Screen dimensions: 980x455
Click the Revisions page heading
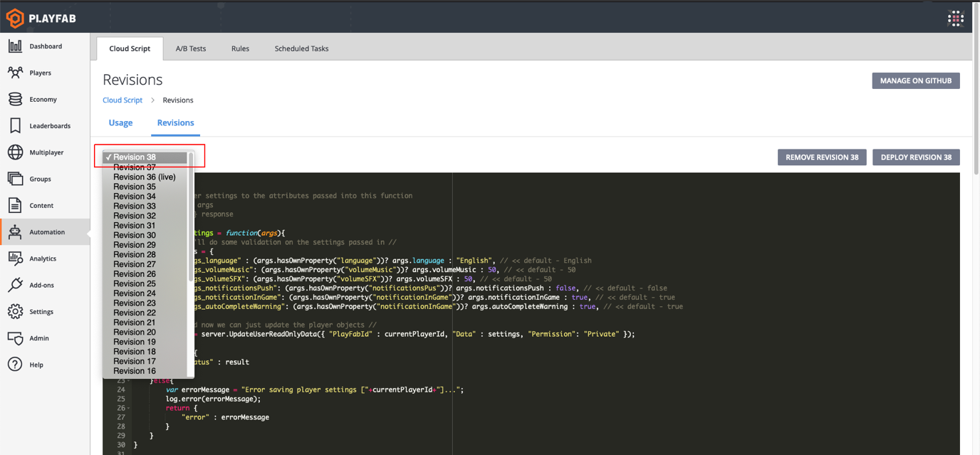coord(132,80)
